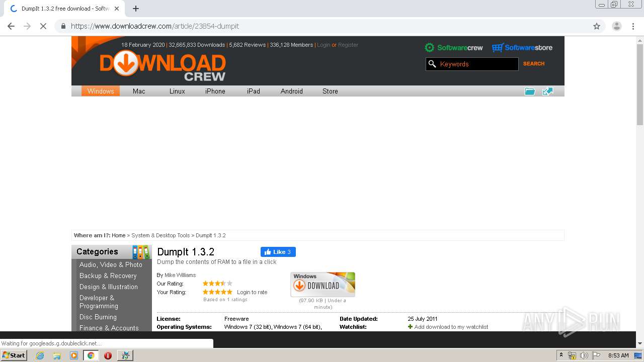Click the Download Crew logo
This screenshot has width=644, height=362.
point(163,66)
